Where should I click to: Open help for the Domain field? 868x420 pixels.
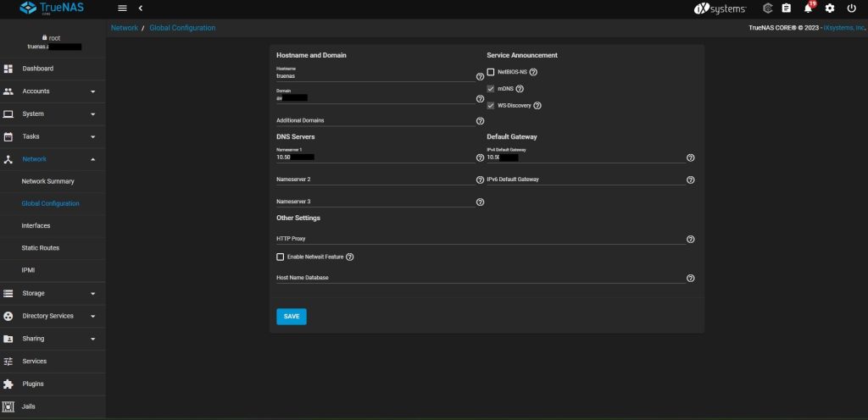pyautogui.click(x=480, y=99)
